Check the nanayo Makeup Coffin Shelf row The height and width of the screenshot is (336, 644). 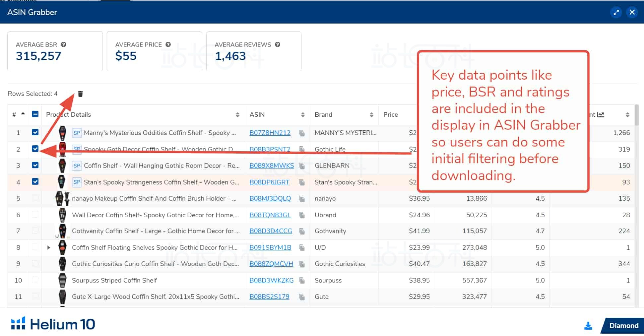(x=35, y=198)
